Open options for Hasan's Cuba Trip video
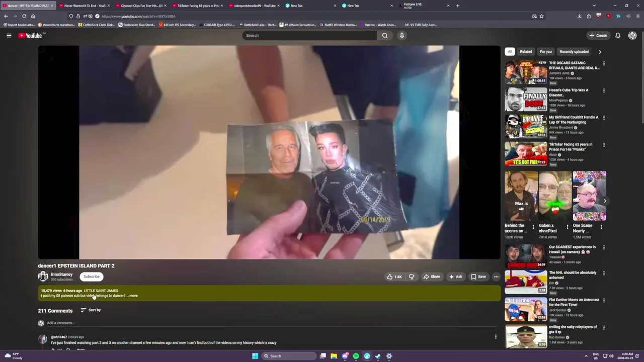 604,90
